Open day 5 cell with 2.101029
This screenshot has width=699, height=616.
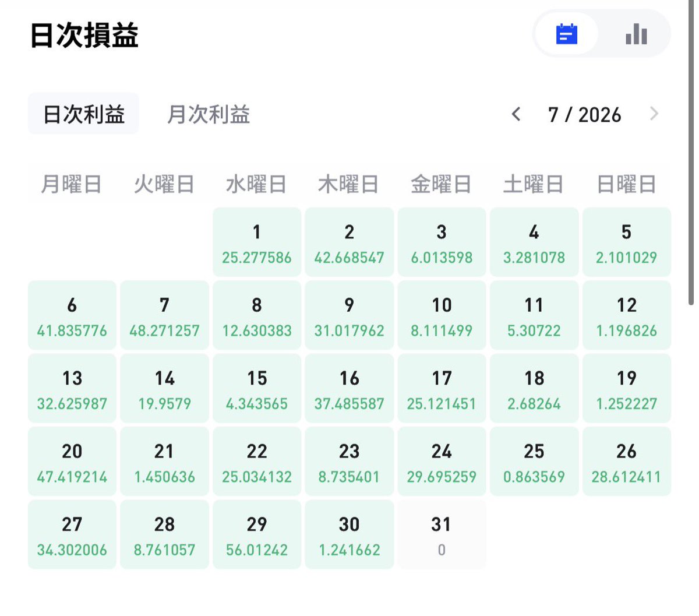(627, 242)
